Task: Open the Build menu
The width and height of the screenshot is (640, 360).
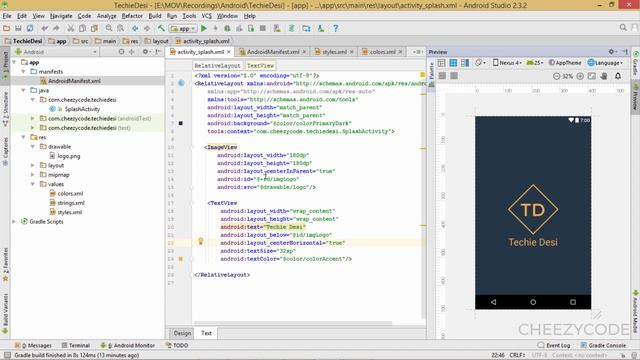Action: 155,16
